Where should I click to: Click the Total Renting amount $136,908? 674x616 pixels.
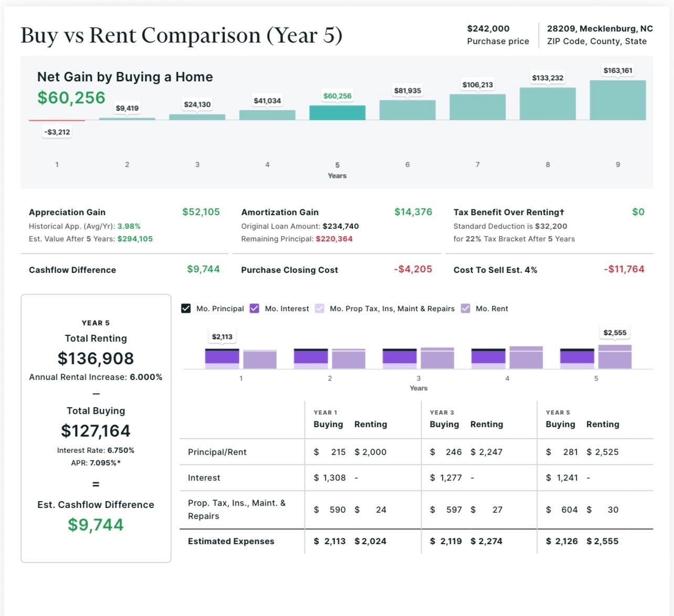[x=96, y=358]
